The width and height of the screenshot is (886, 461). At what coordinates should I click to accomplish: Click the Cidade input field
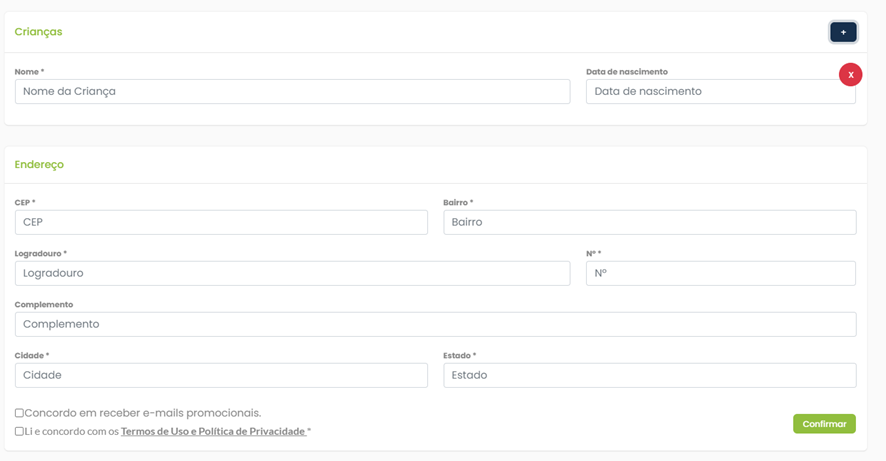221,375
